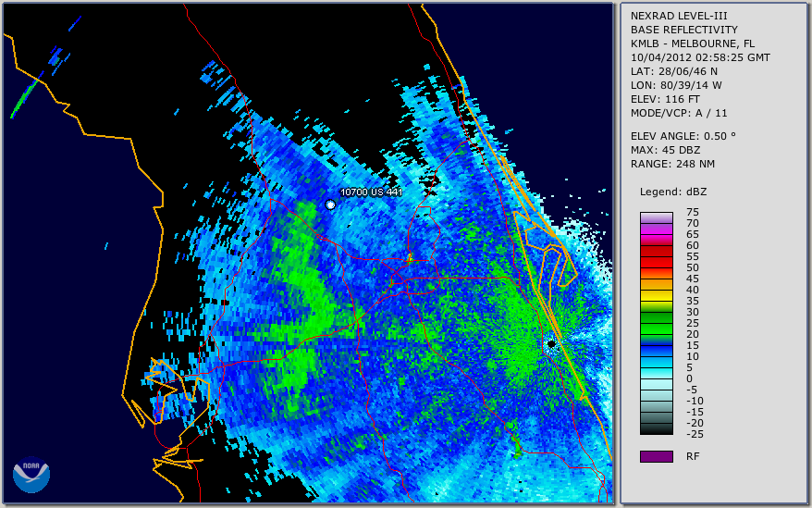Click the 'MODE/VCP: A / 11' line
This screenshot has height=508, width=812.
coord(679,113)
